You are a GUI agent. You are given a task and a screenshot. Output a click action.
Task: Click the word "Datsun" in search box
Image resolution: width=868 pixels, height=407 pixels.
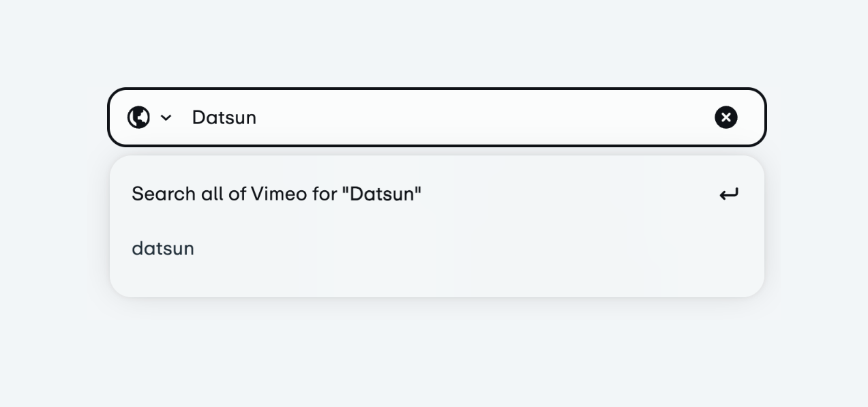[224, 117]
